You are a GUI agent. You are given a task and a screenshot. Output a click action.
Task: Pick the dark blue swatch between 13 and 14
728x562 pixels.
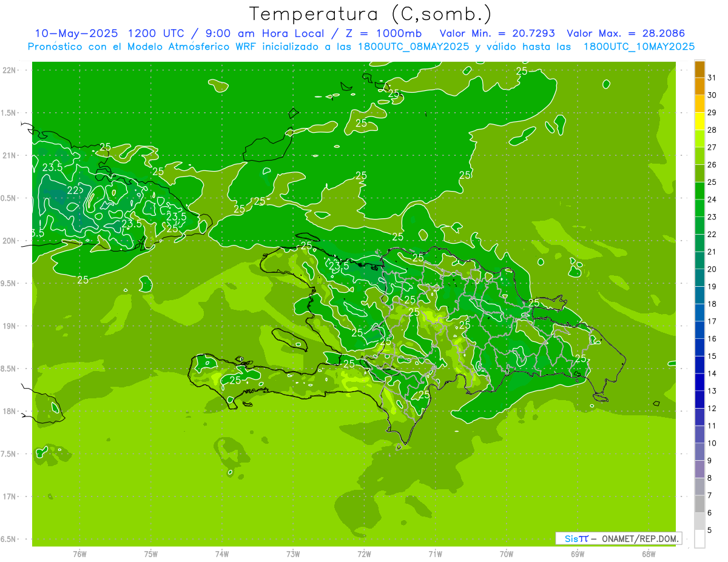tap(699, 383)
